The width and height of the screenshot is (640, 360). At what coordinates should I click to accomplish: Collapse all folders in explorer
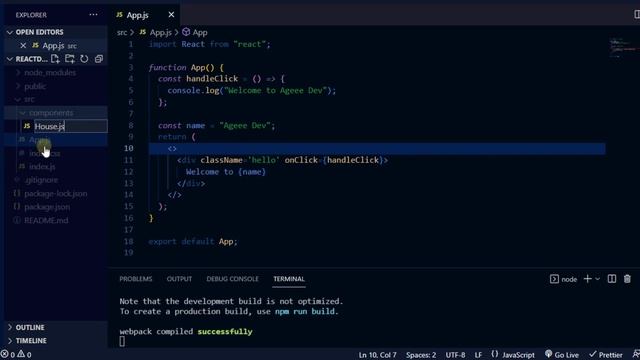tap(98, 59)
